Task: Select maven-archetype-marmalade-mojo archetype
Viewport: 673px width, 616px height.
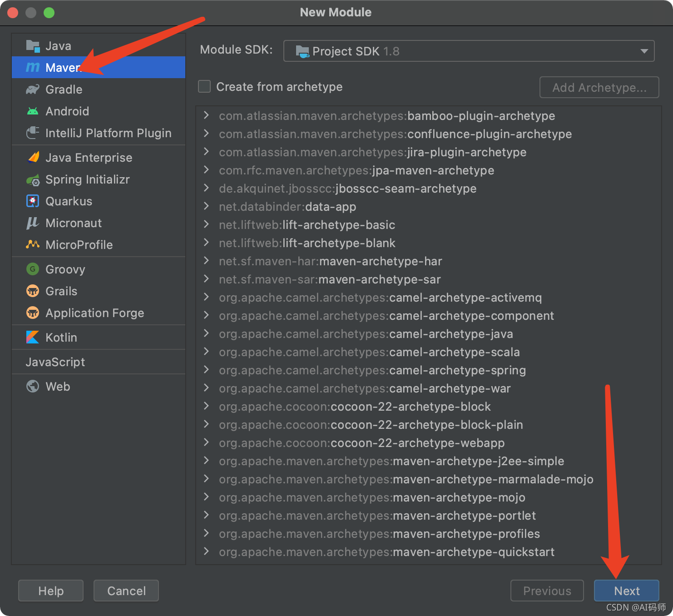Action: [406, 479]
